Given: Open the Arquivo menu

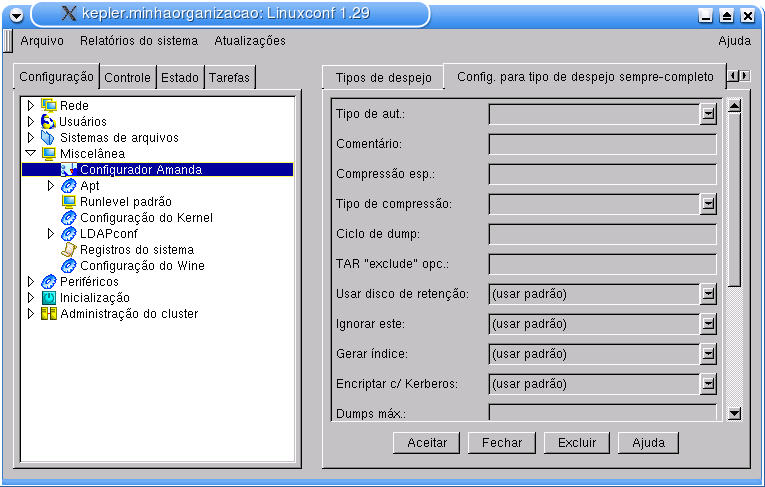Looking at the screenshot, I should (x=42, y=41).
